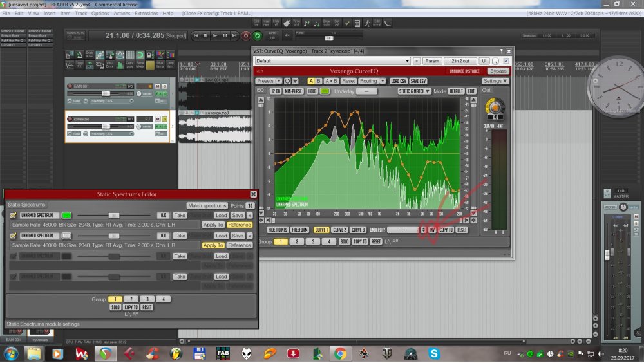Arm record on track SAM 001
This screenshot has height=363, width=644.
coord(70,86)
